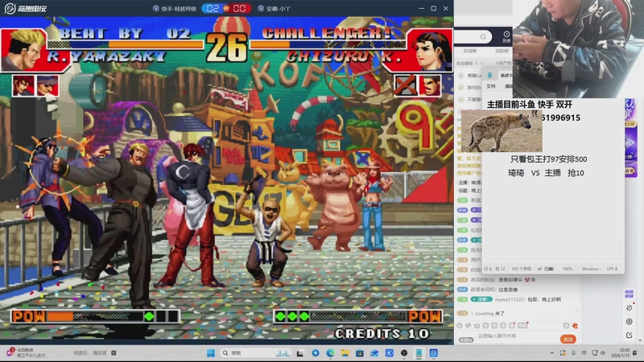Click the scroll-down arrow at the page's bottom right
Viewport: 644px width, 362px height.
(x=640, y=341)
